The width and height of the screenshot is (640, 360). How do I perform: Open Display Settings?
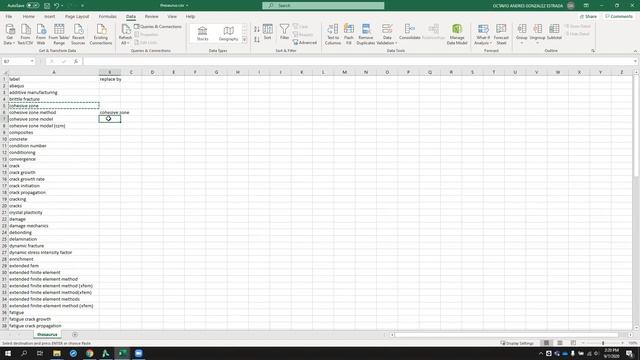(517, 343)
